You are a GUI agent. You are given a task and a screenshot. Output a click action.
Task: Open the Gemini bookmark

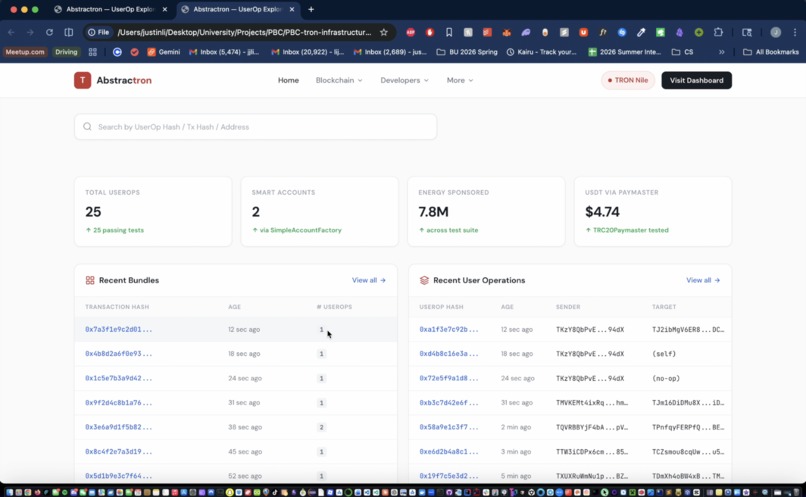(x=164, y=52)
